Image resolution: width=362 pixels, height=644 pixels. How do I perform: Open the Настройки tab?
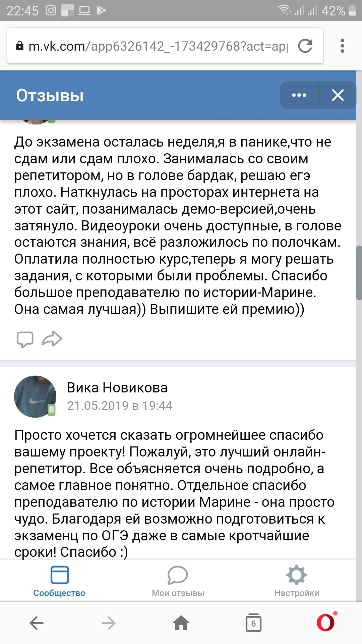[x=297, y=581]
